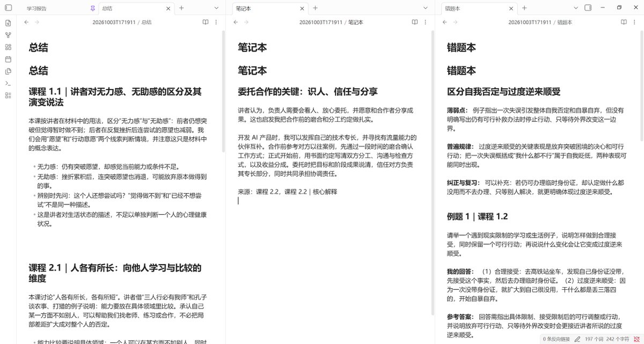Navigate forward in the 笔记本 pane

[245, 22]
